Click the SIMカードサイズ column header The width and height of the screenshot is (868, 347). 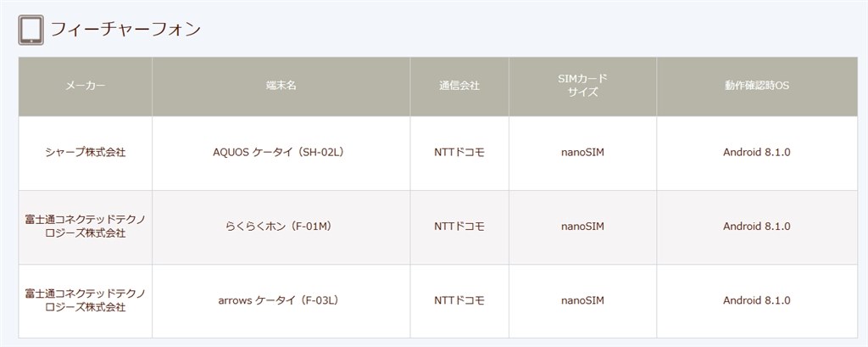582,86
